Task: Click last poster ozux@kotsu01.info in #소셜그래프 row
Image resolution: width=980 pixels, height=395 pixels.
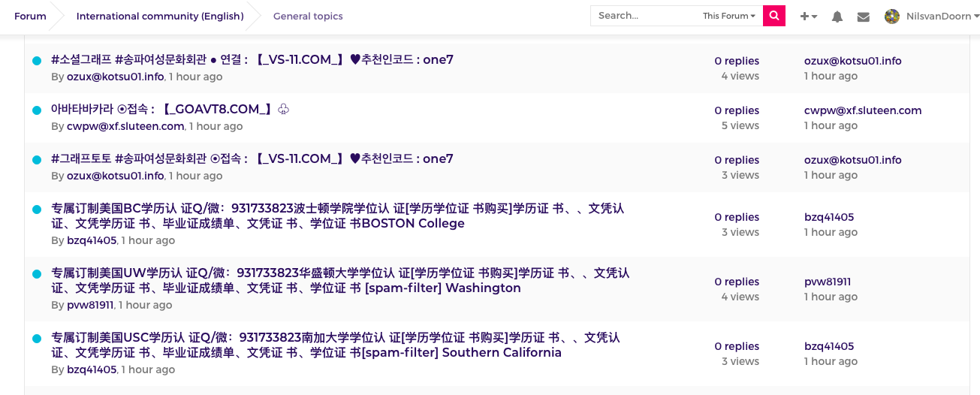Action: coord(853,61)
